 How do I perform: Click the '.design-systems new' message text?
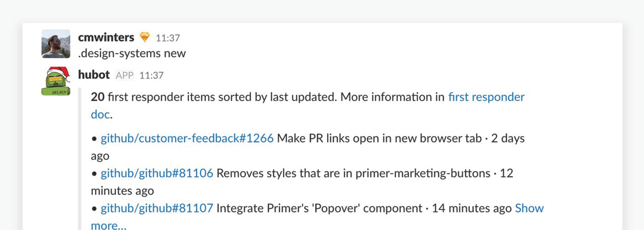coord(132,53)
